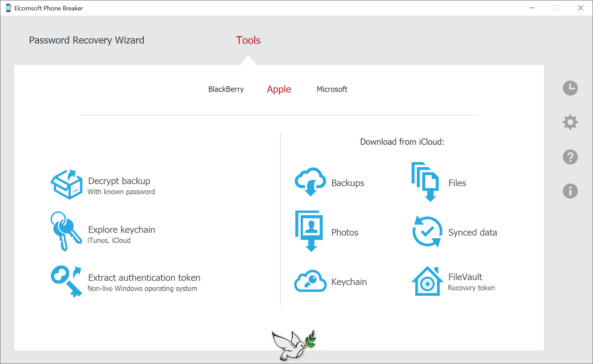Open help with the question mark icon
The width and height of the screenshot is (593, 364).
pos(570,157)
